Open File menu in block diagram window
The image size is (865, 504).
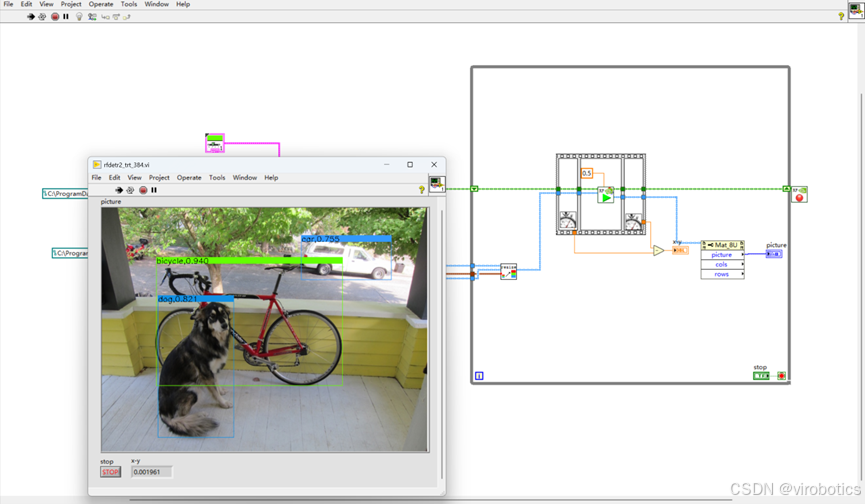tap(8, 4)
